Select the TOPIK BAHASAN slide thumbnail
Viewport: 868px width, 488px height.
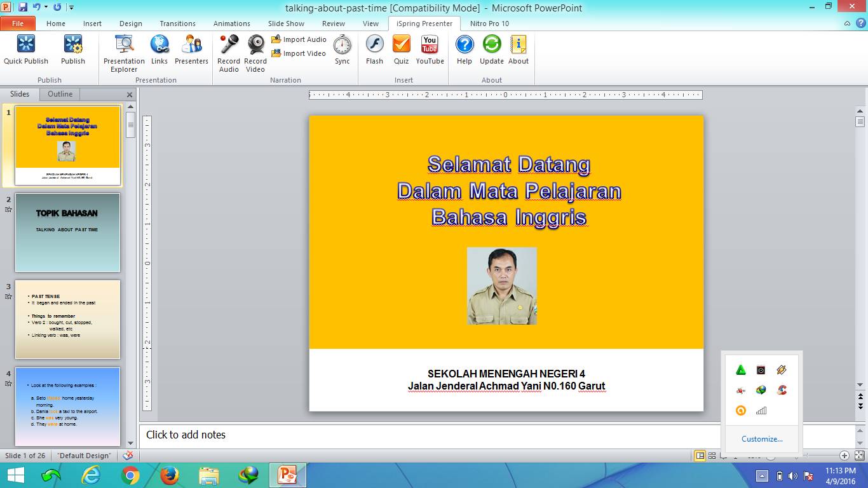(x=67, y=233)
